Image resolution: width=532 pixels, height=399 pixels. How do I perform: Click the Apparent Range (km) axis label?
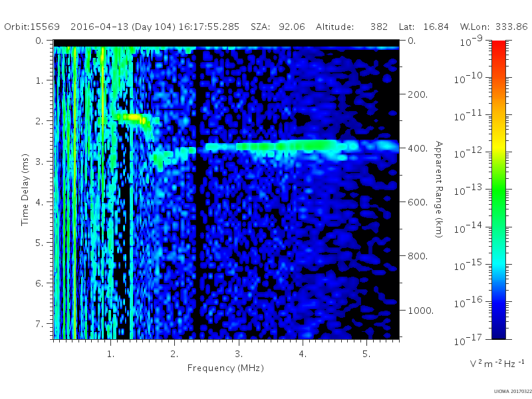[439, 190]
